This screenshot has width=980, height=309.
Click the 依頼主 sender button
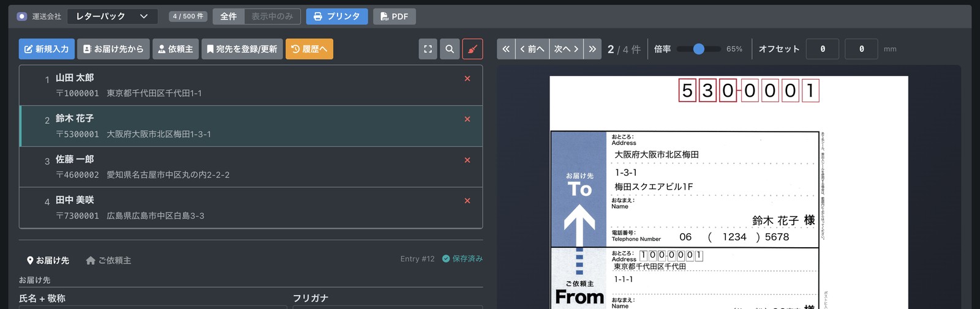[176, 49]
